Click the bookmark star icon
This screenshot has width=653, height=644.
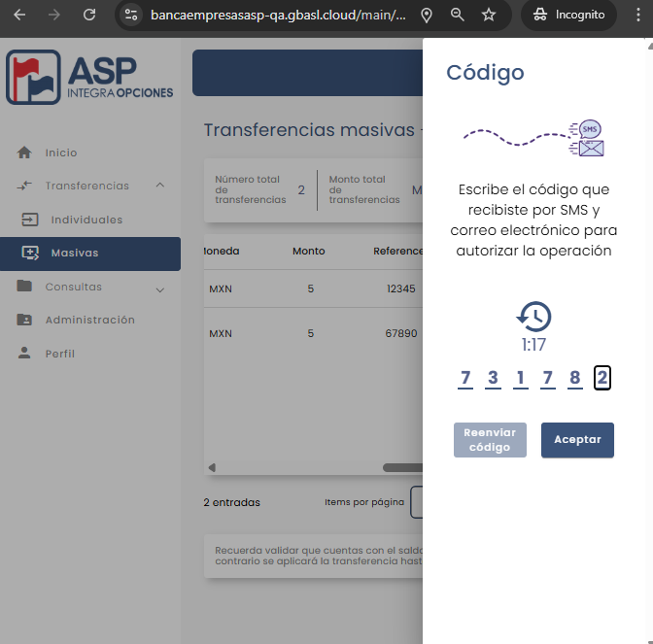[x=489, y=16]
